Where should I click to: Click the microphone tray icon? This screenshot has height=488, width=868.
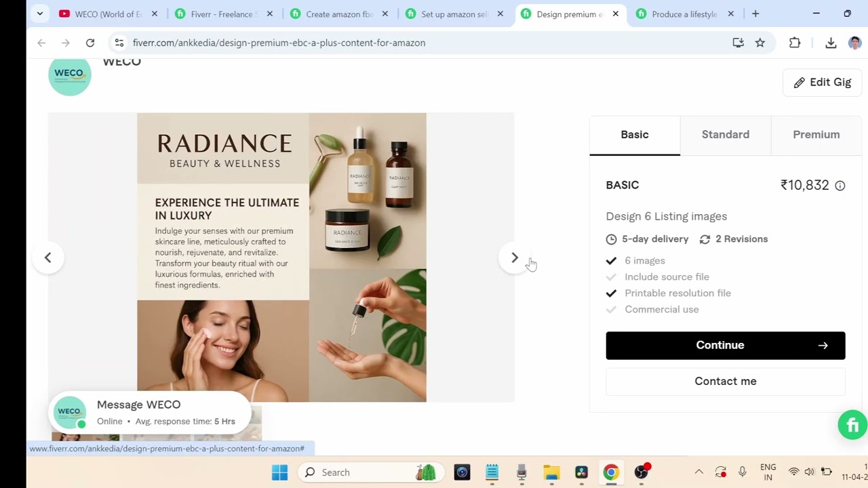click(x=743, y=472)
